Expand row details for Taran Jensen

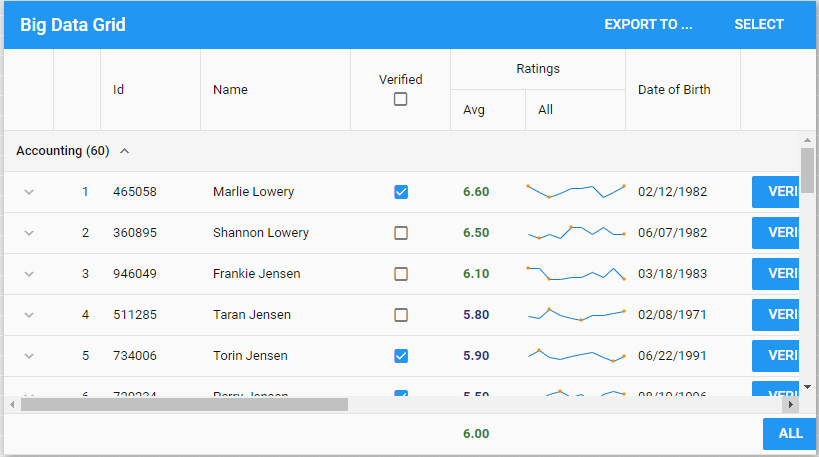[29, 315]
